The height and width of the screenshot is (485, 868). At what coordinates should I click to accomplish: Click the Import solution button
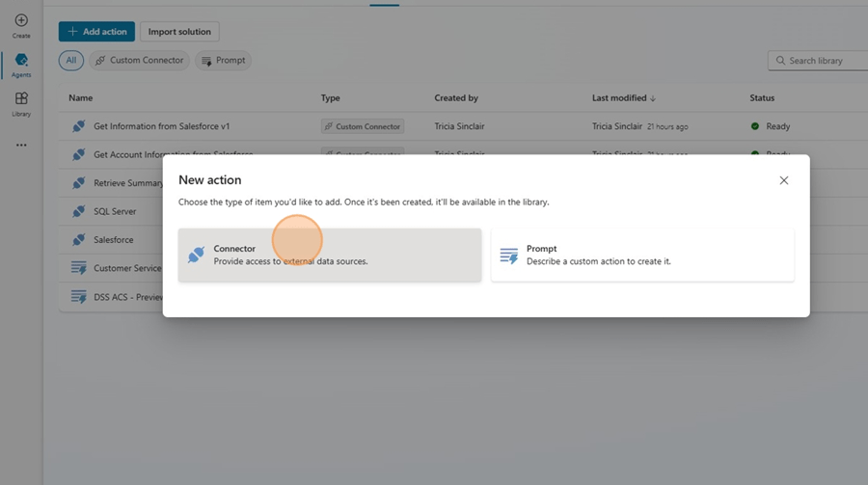tap(179, 32)
